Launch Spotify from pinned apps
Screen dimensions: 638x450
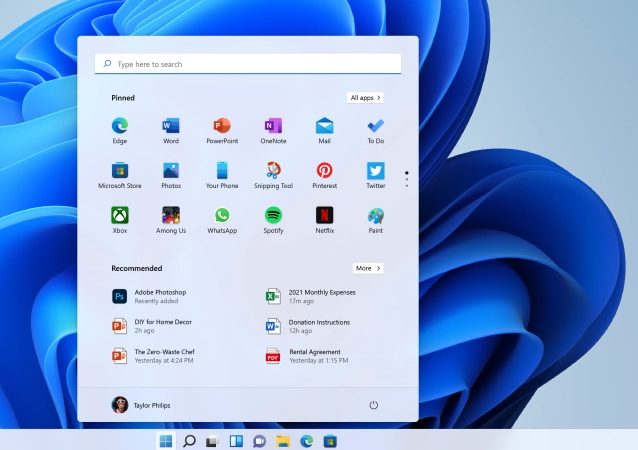[x=273, y=216]
